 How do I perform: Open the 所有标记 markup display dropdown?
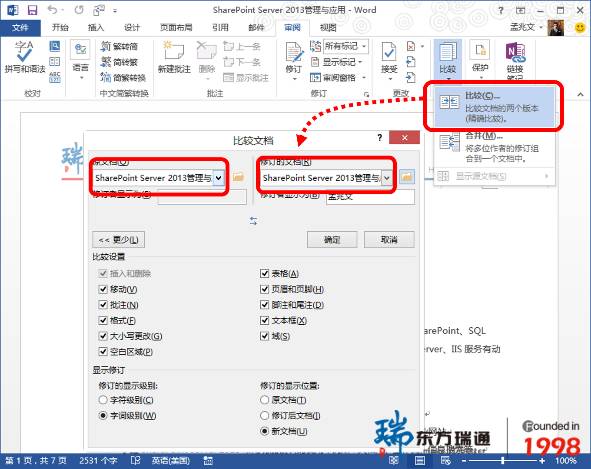pyautogui.click(x=344, y=46)
